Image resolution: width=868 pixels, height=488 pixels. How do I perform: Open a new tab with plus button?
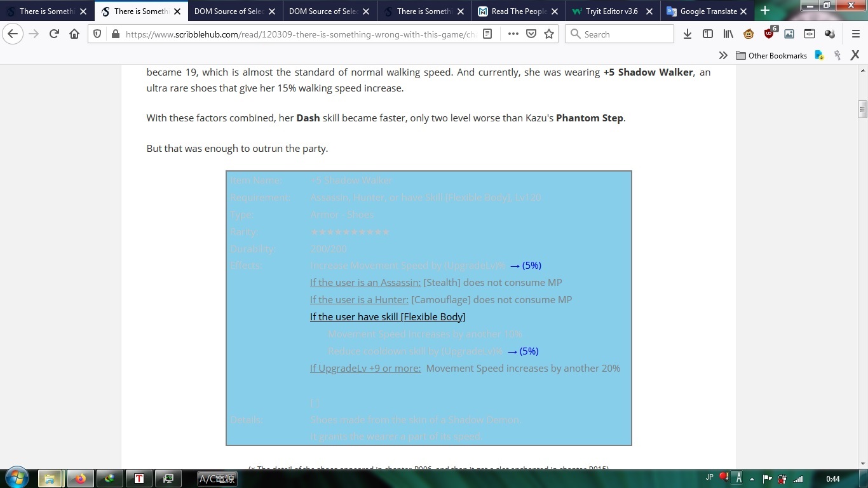765,11
